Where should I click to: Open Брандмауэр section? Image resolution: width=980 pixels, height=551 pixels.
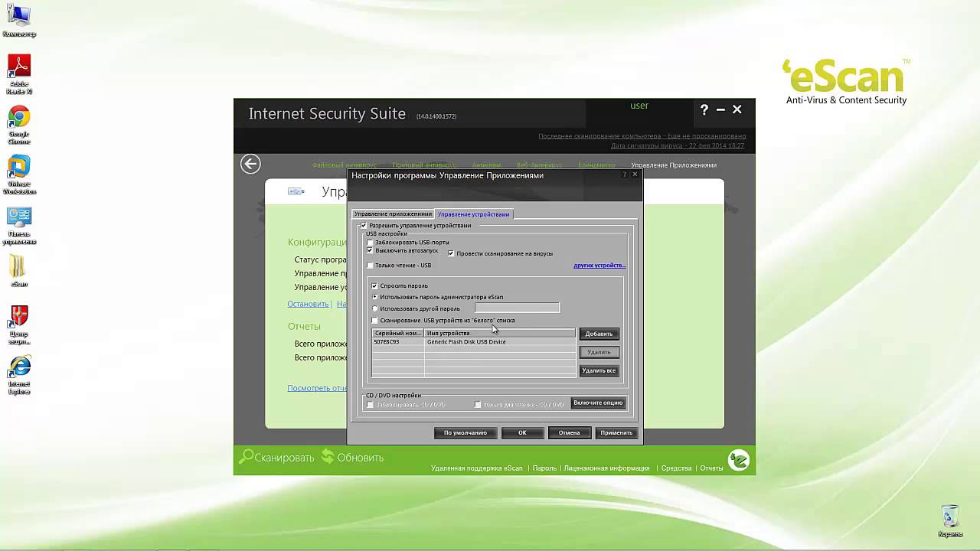tap(596, 165)
